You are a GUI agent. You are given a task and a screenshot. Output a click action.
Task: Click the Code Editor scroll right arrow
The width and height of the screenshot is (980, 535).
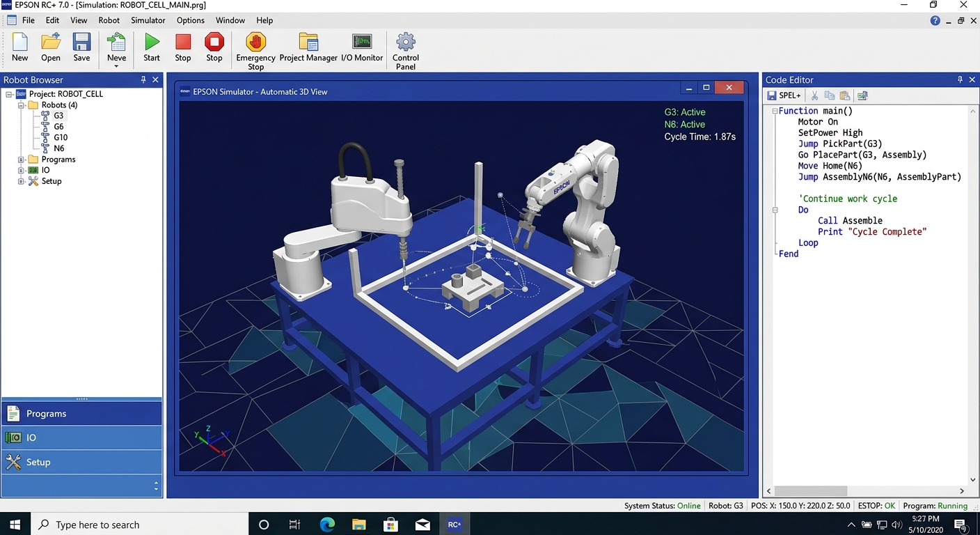tap(963, 490)
